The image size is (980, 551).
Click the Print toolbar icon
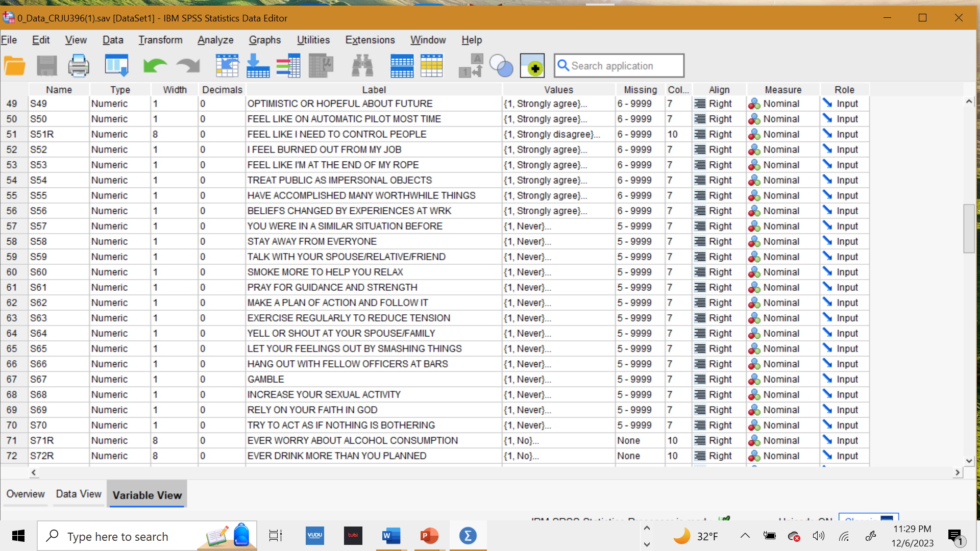click(x=79, y=66)
